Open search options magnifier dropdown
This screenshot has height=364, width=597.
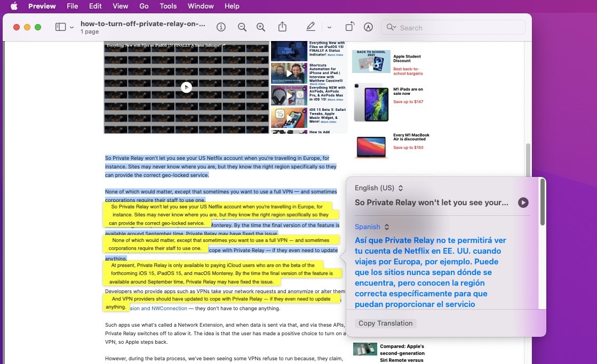(392, 27)
